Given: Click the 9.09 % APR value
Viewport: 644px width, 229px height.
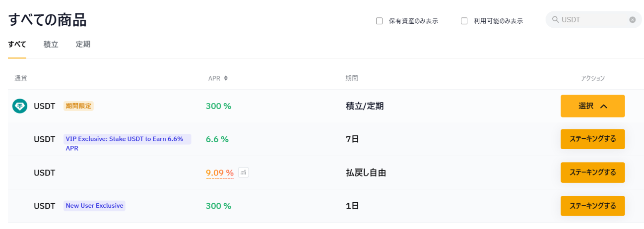Looking at the screenshot, I should point(220,172).
